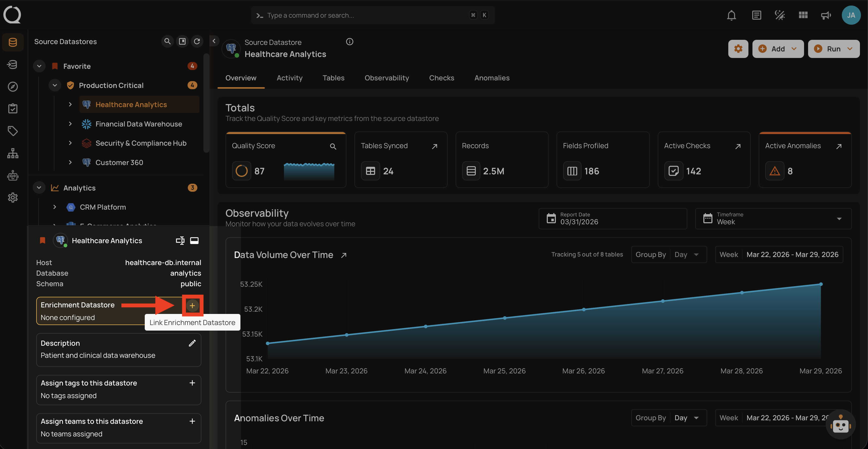Collapse the Analytics group
This screenshot has width=868, height=449.
tap(39, 187)
